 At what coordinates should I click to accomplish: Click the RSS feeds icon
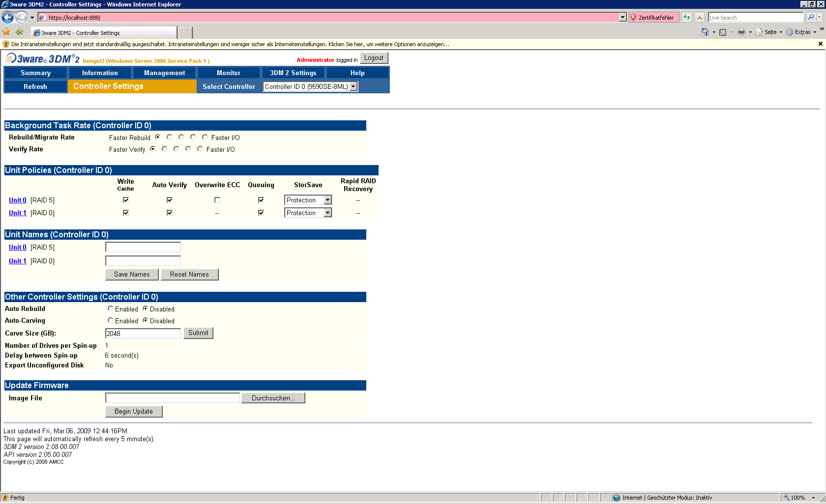[x=723, y=32]
